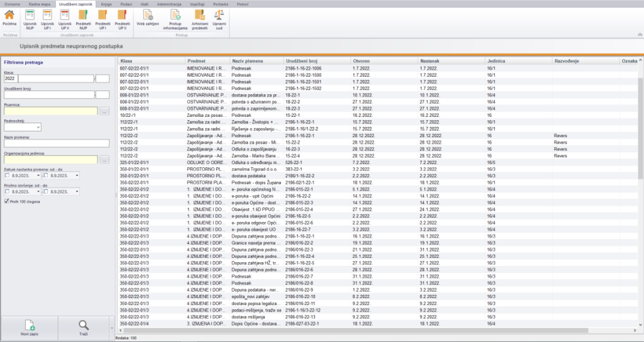Open Prisilno izvršenje 'od' date picker arrow
The width and height of the screenshot is (644, 342).
click(38, 192)
